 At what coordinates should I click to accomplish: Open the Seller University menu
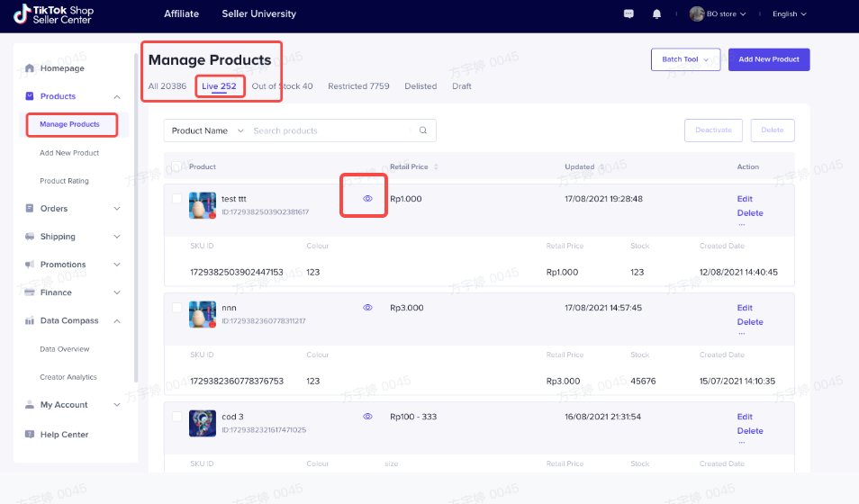click(x=258, y=14)
